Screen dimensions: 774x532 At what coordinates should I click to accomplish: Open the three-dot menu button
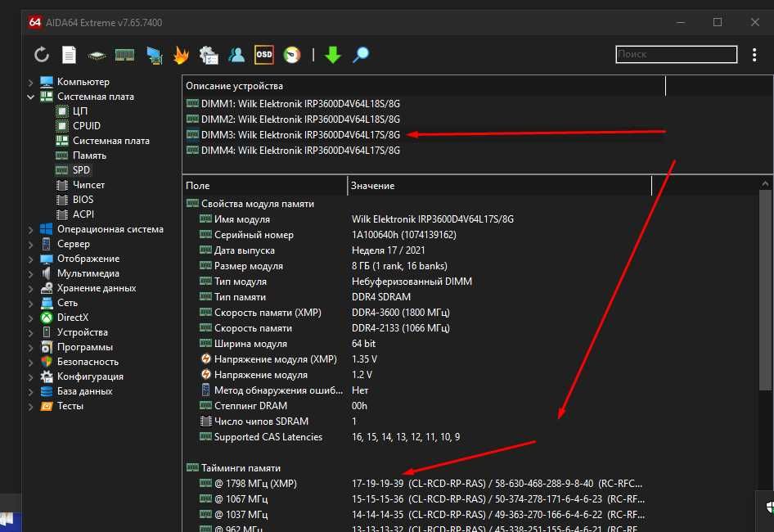(x=754, y=54)
